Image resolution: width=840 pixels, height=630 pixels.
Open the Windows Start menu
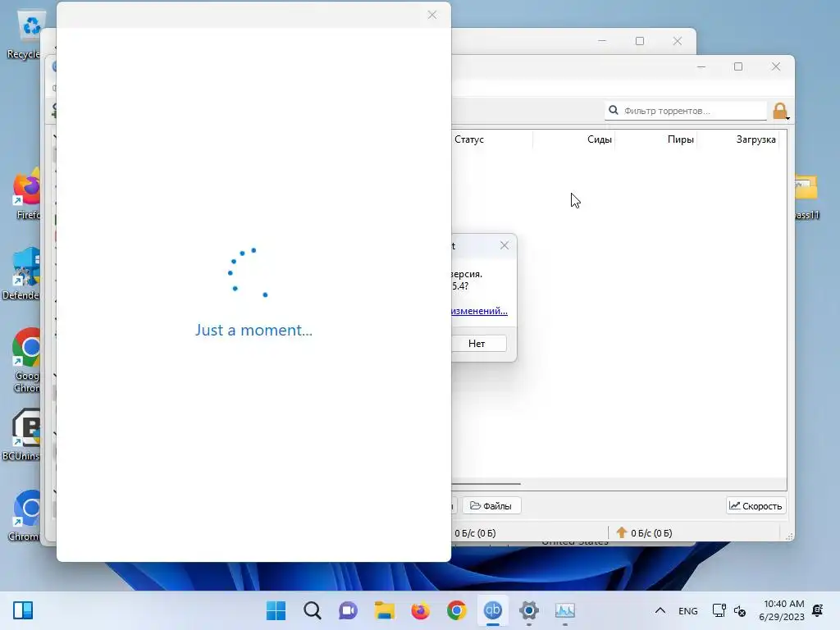click(x=276, y=610)
